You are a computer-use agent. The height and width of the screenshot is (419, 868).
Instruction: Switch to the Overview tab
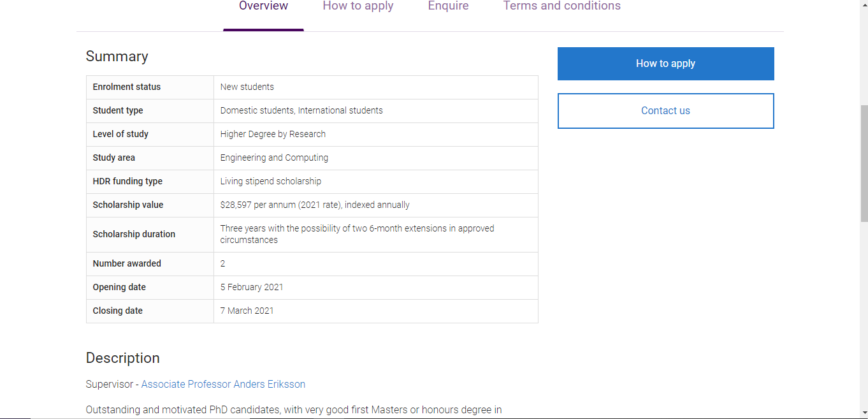pyautogui.click(x=263, y=6)
